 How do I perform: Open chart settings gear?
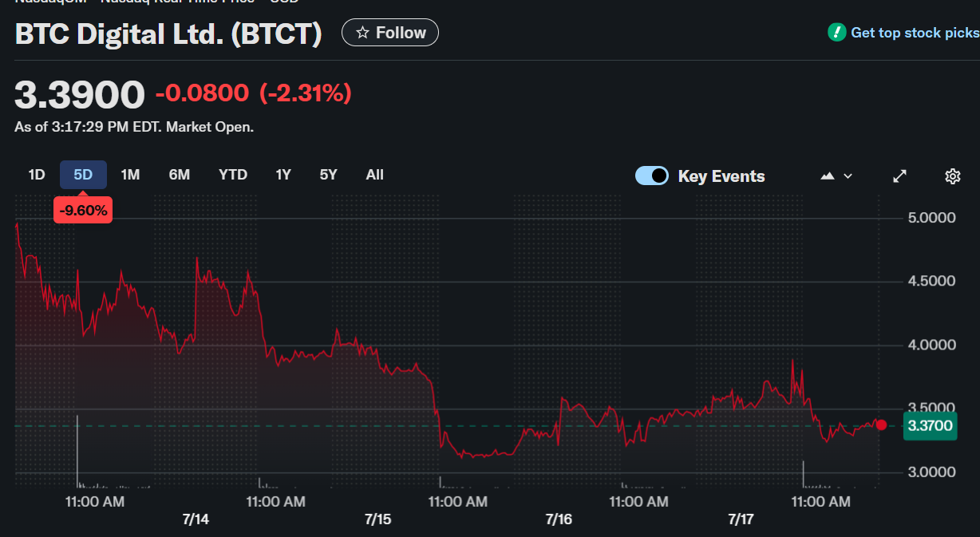click(952, 176)
